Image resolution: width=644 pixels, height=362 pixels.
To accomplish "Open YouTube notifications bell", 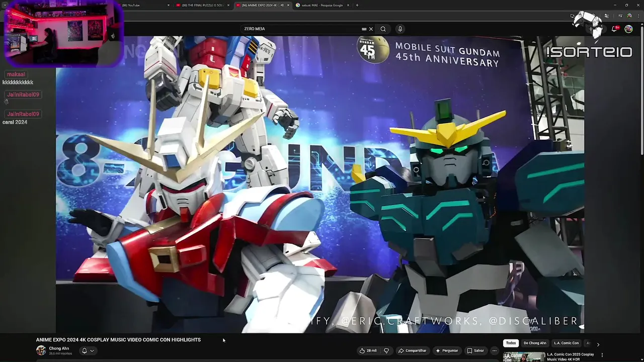I will (x=614, y=29).
